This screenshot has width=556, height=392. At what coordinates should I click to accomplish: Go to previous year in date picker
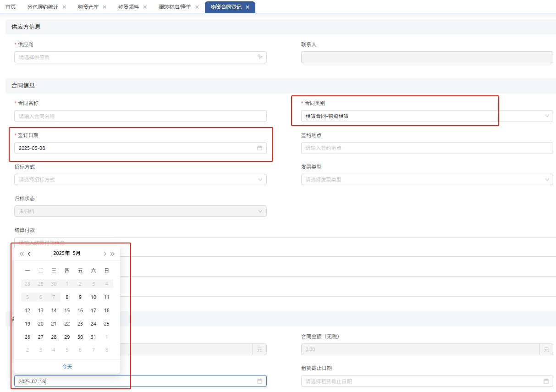(x=22, y=254)
